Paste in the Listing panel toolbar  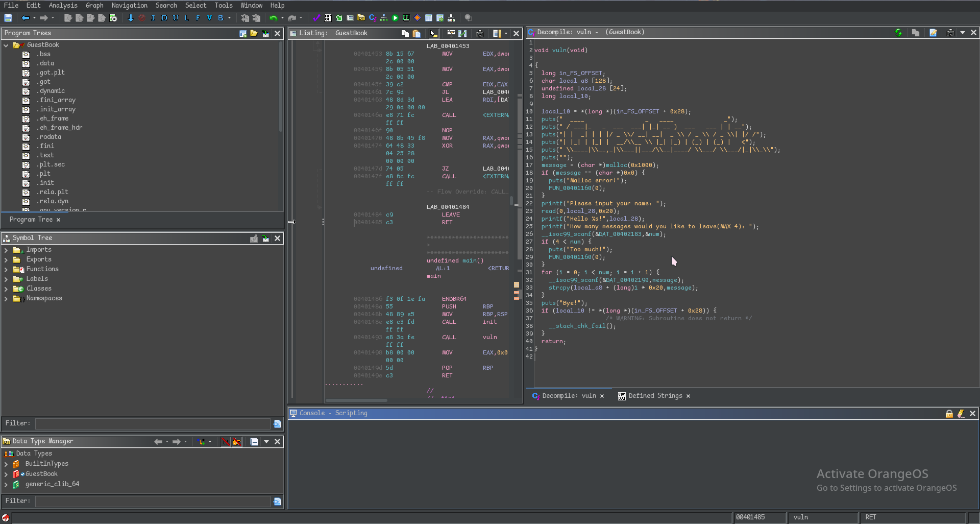[416, 33]
